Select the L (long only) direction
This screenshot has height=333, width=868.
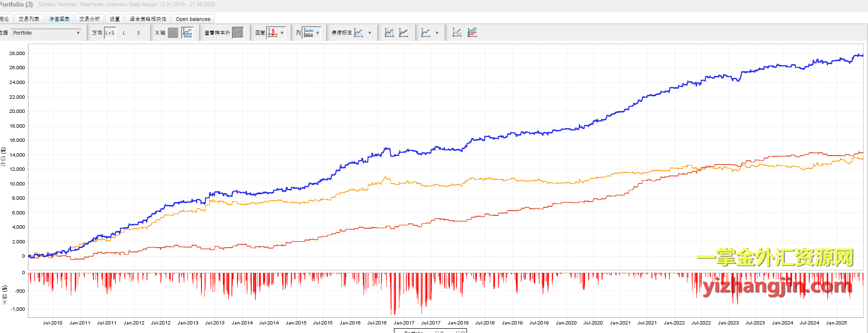124,33
